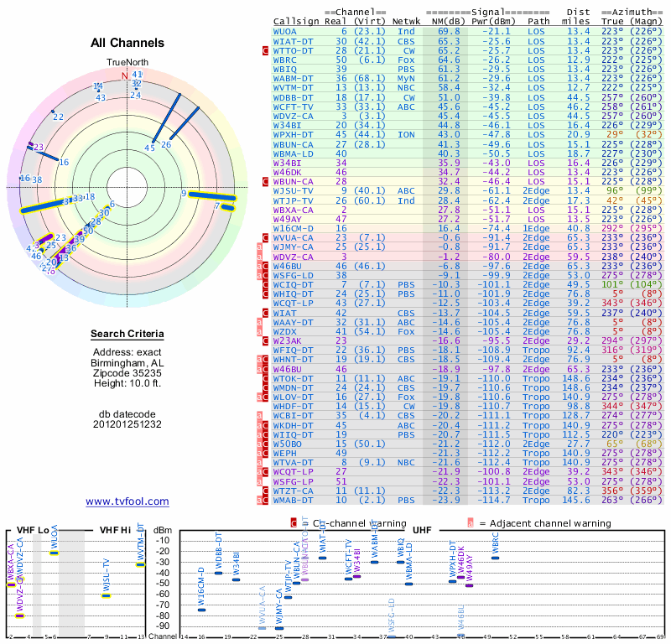Select the WDBB-DT callsign in the table
Screen dimensions: 671x644
click(294, 97)
